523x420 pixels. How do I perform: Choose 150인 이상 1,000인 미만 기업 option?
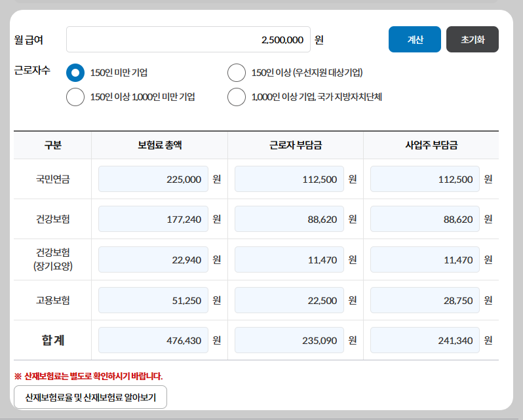point(75,97)
